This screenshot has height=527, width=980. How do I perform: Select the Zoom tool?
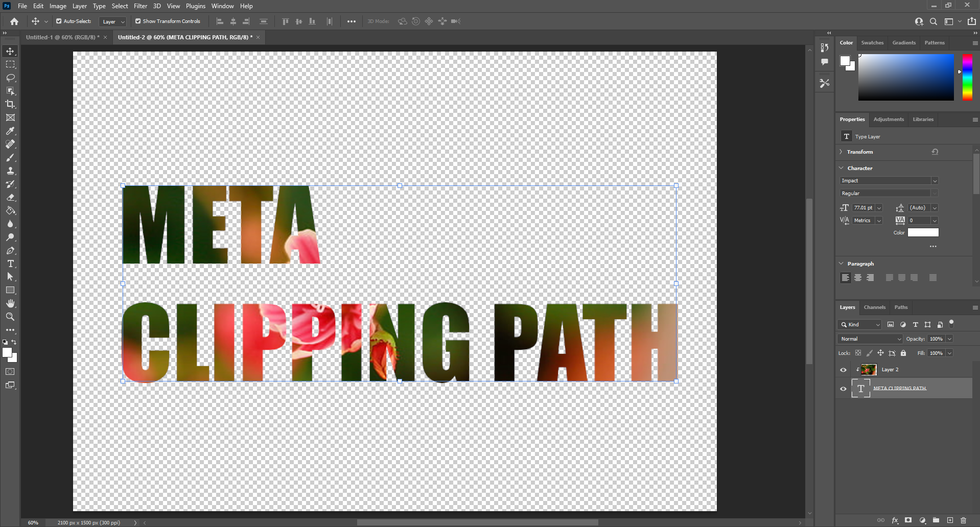pyautogui.click(x=10, y=317)
